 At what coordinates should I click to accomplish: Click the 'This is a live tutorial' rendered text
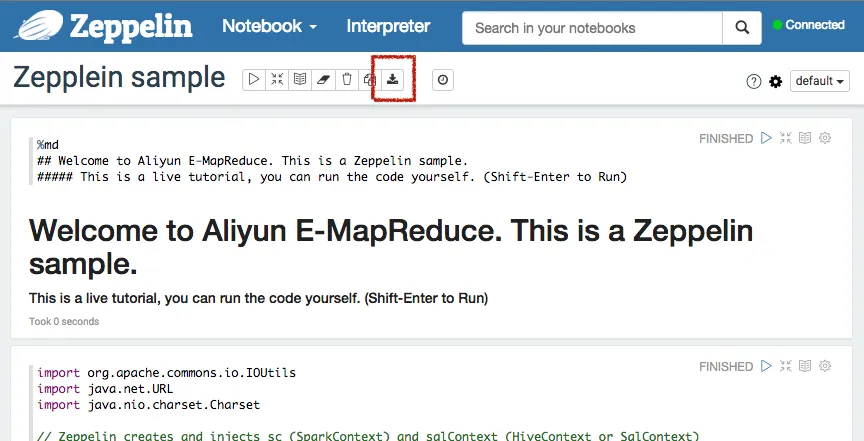(258, 298)
